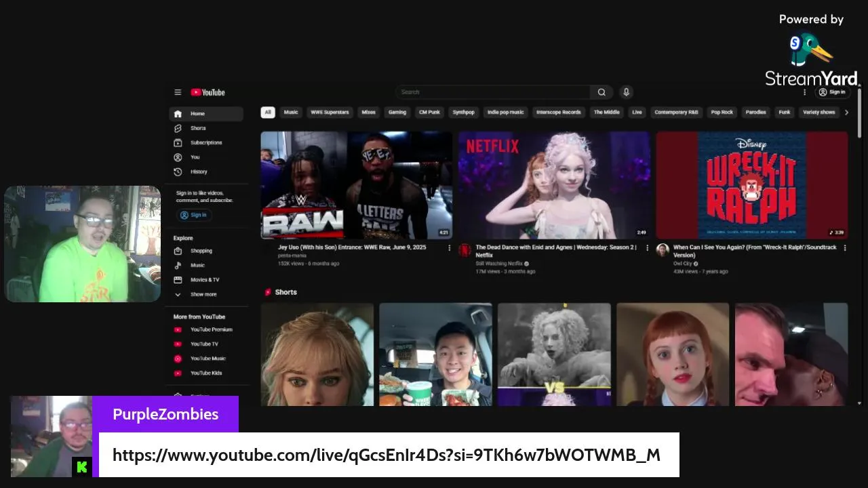Viewport: 868px width, 488px height.
Task: Select the All filter chip
Action: point(268,113)
